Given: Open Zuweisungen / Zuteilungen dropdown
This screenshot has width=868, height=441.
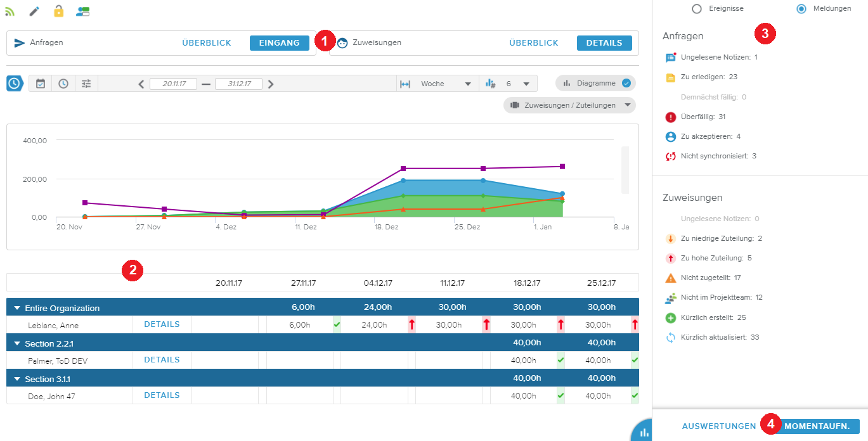Looking at the screenshot, I should (x=569, y=105).
